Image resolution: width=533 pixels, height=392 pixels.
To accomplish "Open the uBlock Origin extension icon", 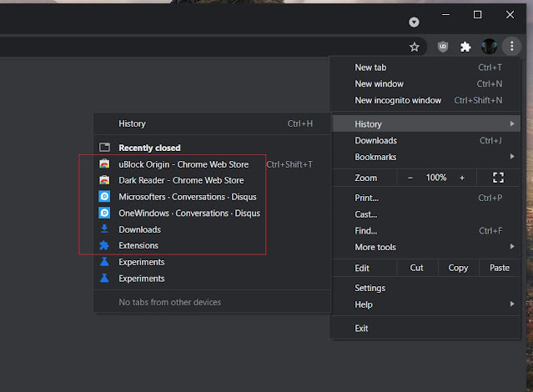I will click(x=443, y=47).
